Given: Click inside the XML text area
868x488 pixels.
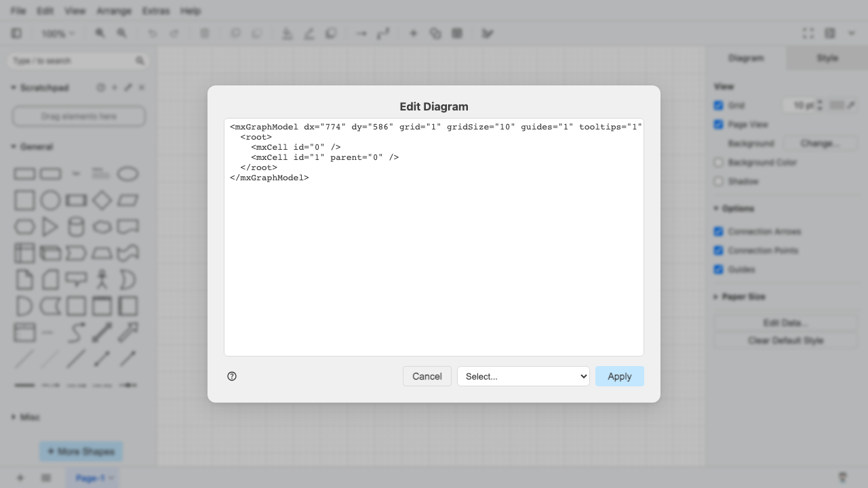Looking at the screenshot, I should click(434, 237).
